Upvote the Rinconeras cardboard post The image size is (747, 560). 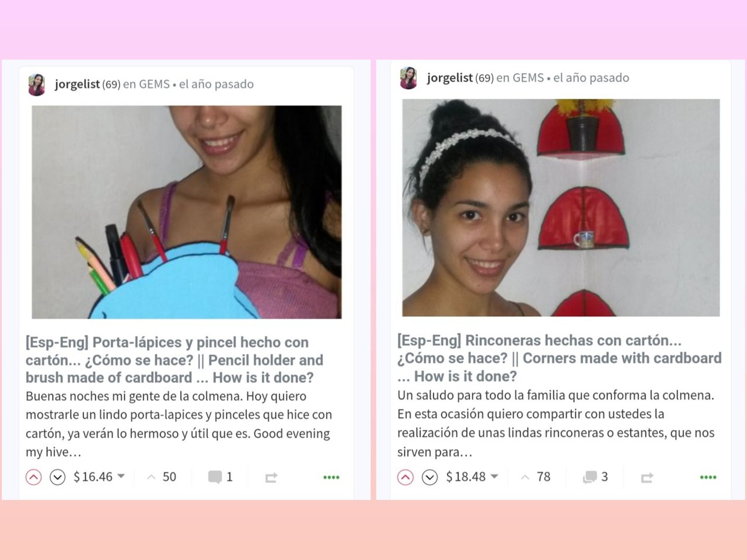coord(406,477)
